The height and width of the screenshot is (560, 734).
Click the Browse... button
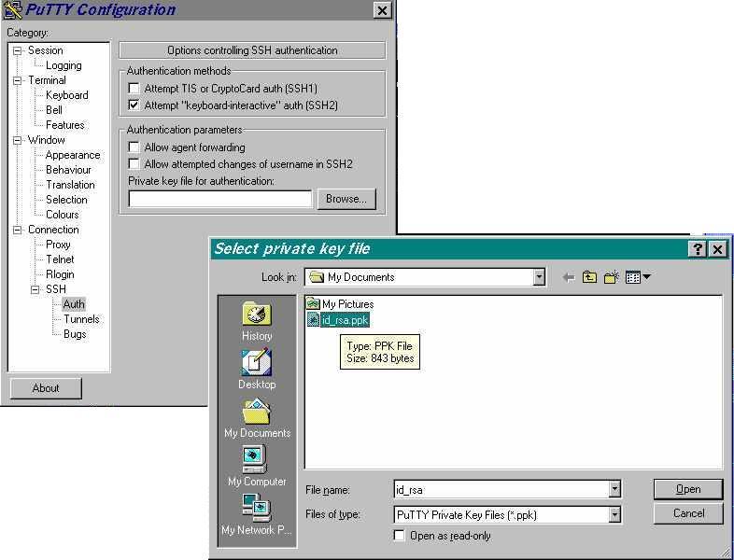pos(346,199)
